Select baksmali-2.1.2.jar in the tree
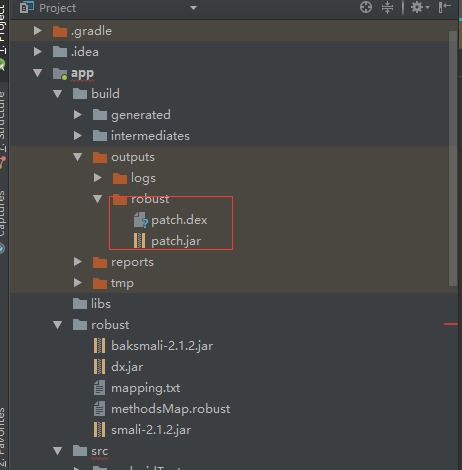Image resolution: width=462 pixels, height=470 pixels. click(x=162, y=346)
